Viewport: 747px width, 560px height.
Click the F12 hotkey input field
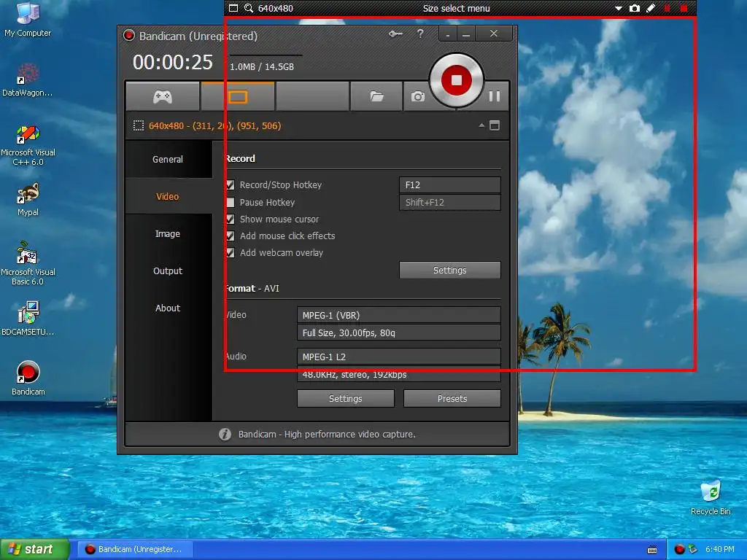(x=449, y=184)
